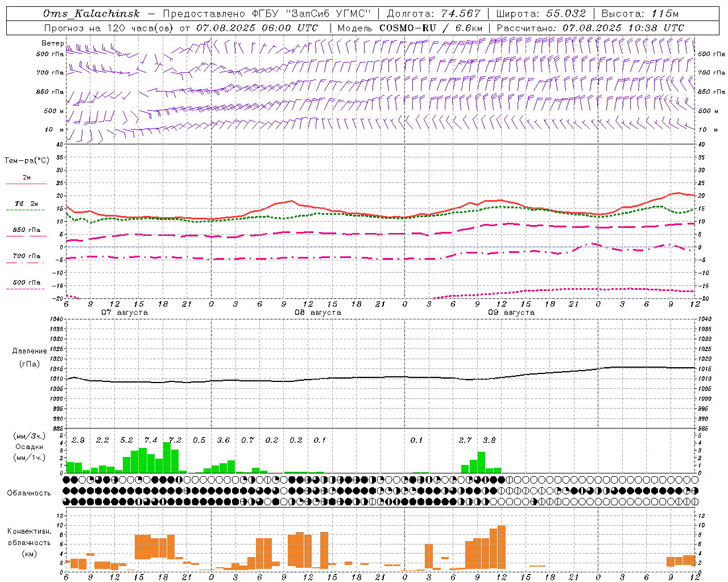
Task: Click the Конвективн. convective cloud panel label
Action: 29,531
